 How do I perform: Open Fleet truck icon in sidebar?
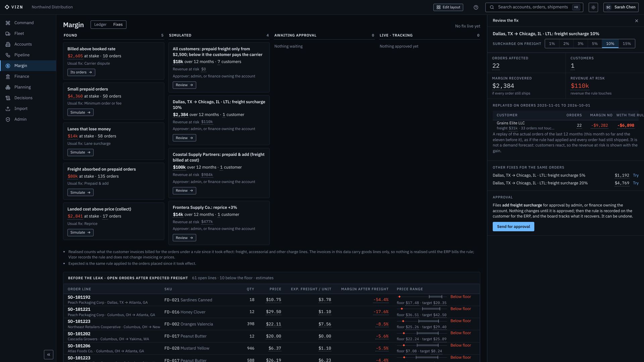click(x=8, y=34)
